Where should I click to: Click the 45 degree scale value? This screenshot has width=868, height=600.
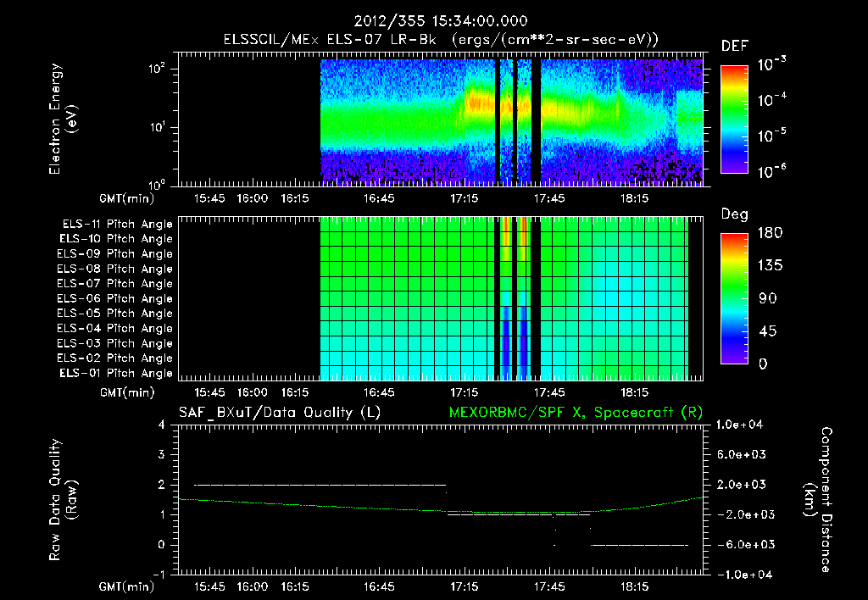point(768,331)
